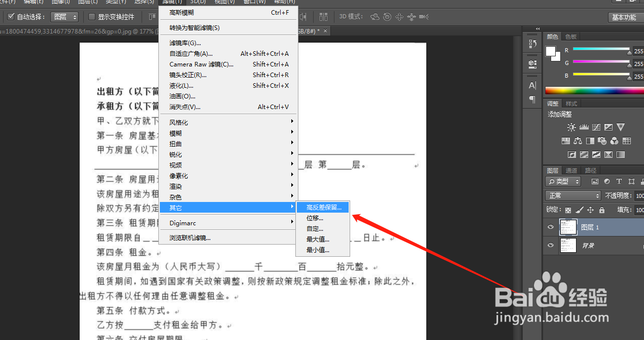Click the 3D pan mode icon
Screen dimensions: 644x340
tap(399, 17)
